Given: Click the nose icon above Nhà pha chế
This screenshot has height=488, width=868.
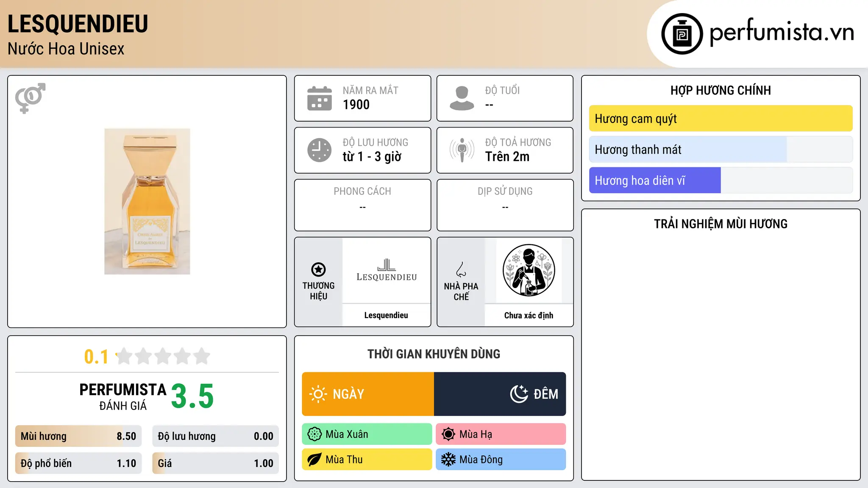Looking at the screenshot, I should [x=461, y=269].
